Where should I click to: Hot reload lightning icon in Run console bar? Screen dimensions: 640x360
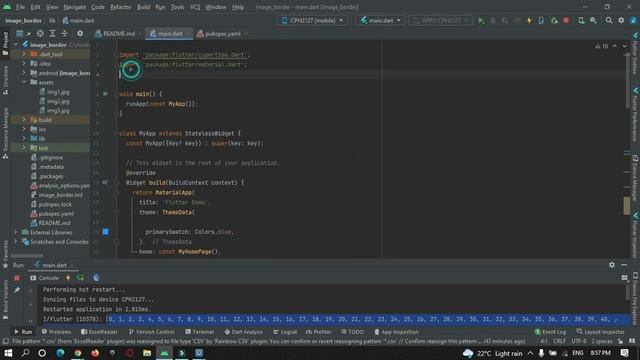click(x=68, y=278)
